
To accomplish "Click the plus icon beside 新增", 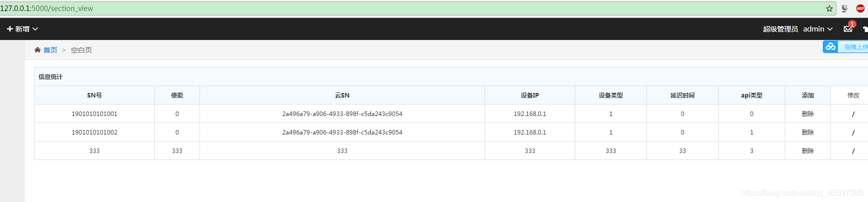I will click(x=10, y=29).
